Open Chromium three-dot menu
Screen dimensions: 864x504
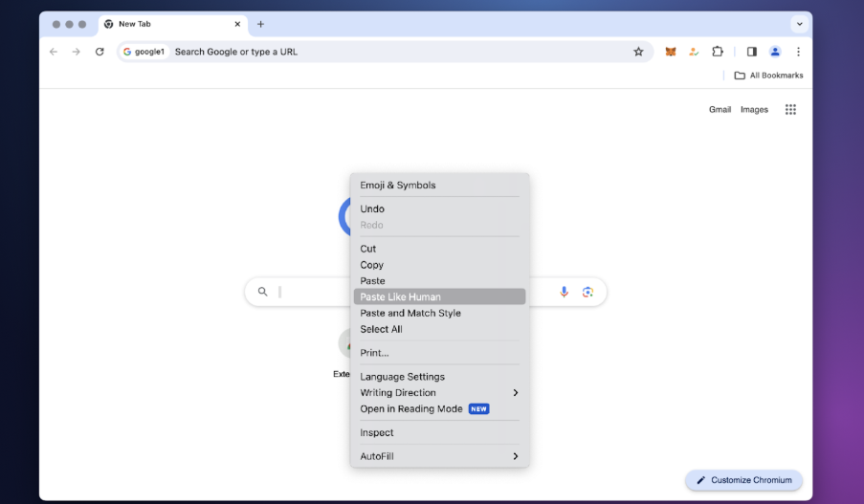pyautogui.click(x=798, y=52)
